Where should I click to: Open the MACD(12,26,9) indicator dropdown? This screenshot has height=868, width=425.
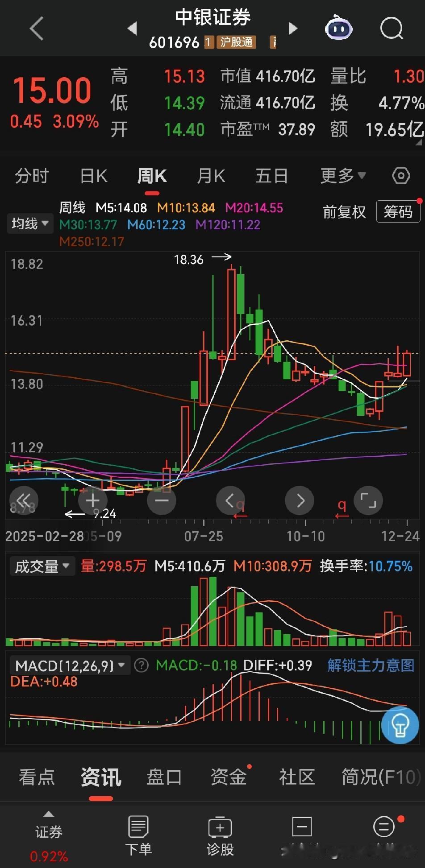[x=70, y=666]
